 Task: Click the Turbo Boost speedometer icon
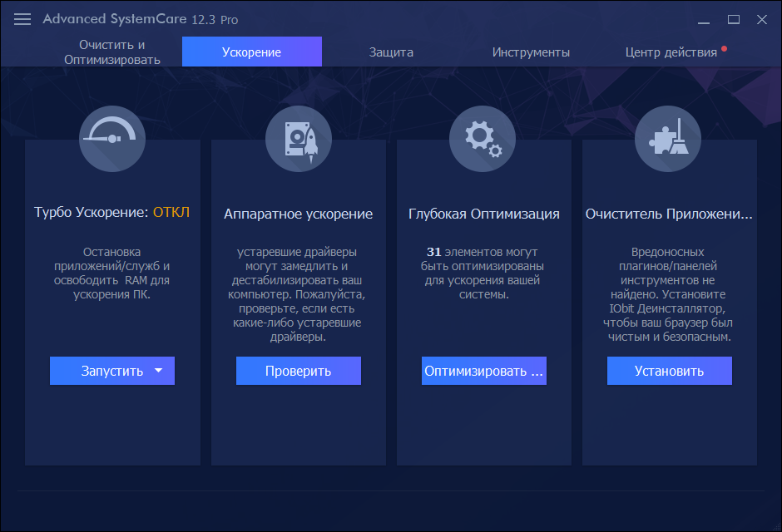[x=111, y=138]
